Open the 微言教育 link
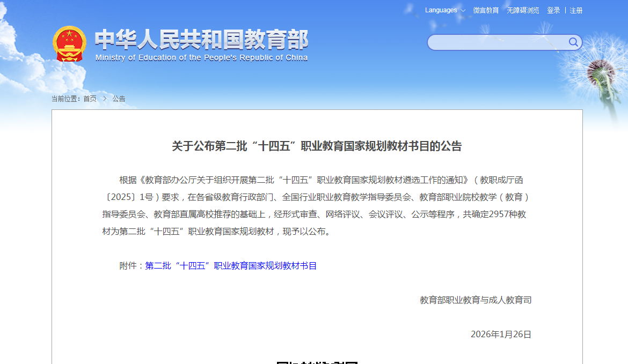The width and height of the screenshot is (628, 364). tap(486, 10)
